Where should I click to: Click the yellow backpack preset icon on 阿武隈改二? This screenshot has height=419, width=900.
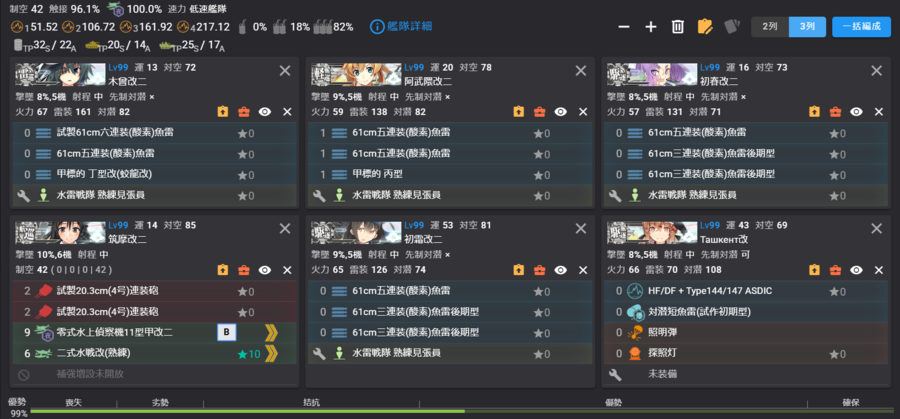click(x=518, y=112)
